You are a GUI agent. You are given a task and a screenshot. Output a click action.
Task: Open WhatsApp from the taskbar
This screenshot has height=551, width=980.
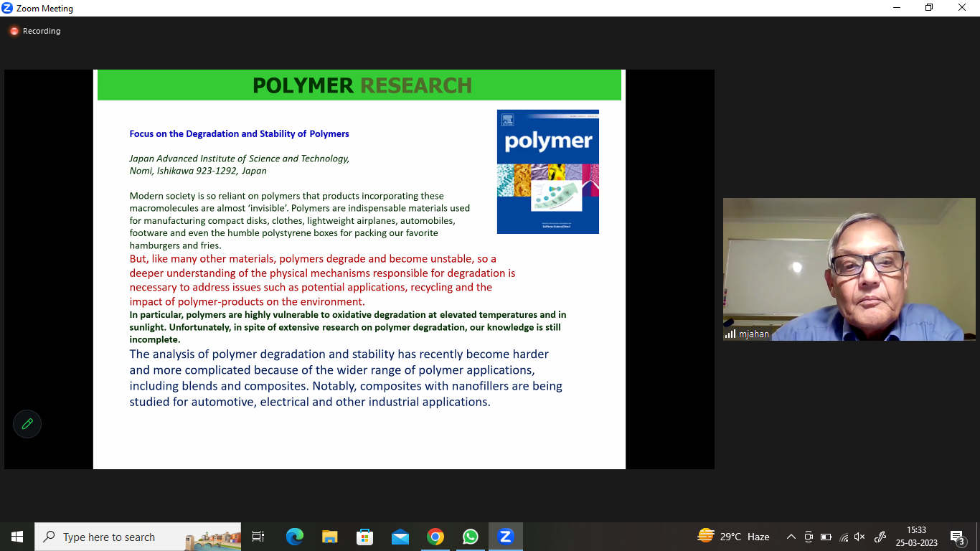click(470, 537)
